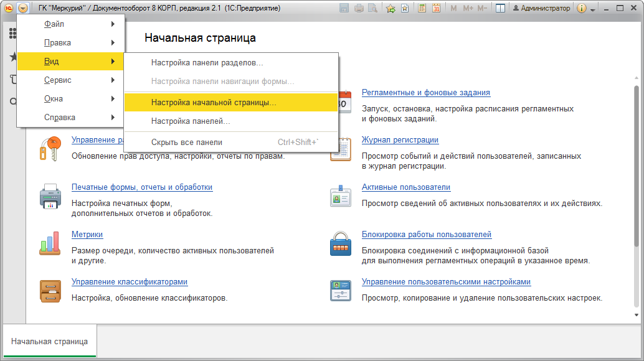Open the calendar icon in title toolbar
Screen dimensions: 644x361
click(x=436, y=8)
